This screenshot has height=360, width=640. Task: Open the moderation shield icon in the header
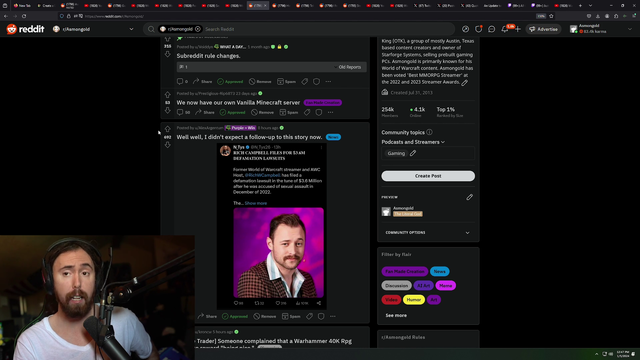[478, 29]
